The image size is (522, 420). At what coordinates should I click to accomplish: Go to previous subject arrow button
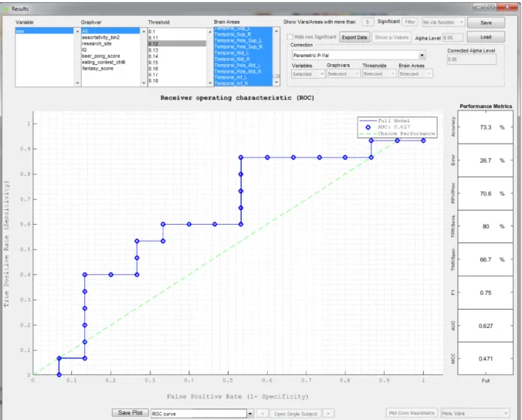[263, 414]
